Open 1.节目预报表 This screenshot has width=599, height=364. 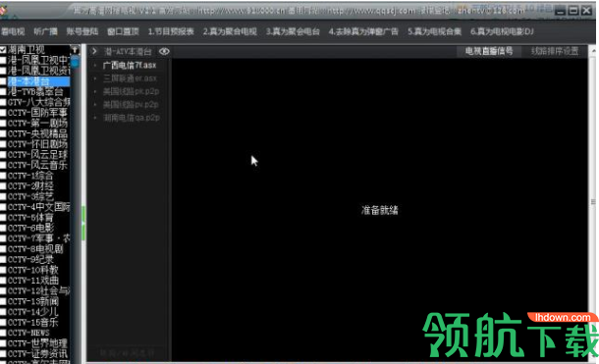(x=171, y=31)
